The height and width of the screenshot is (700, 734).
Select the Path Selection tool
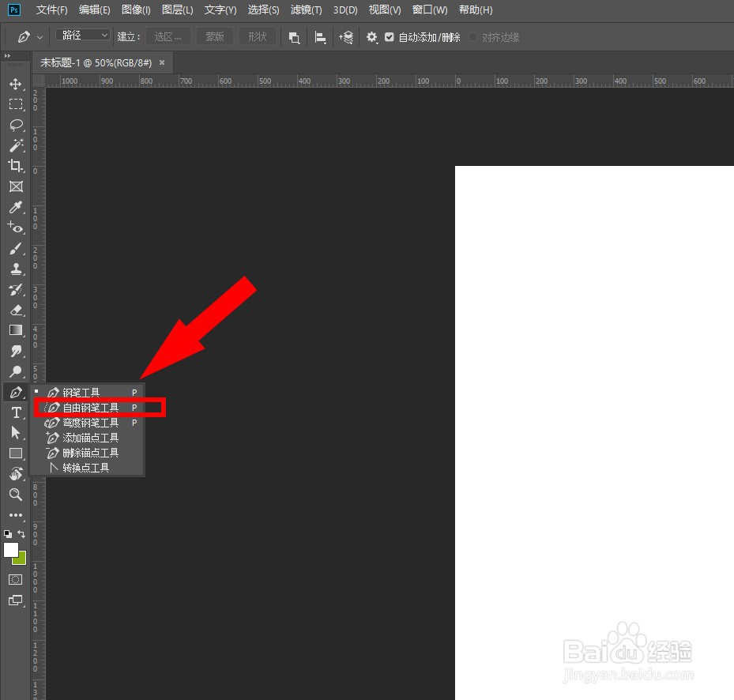pos(16,433)
